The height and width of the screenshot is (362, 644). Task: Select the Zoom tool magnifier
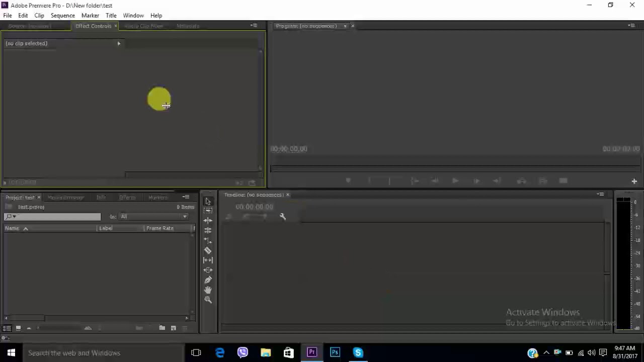tap(208, 300)
